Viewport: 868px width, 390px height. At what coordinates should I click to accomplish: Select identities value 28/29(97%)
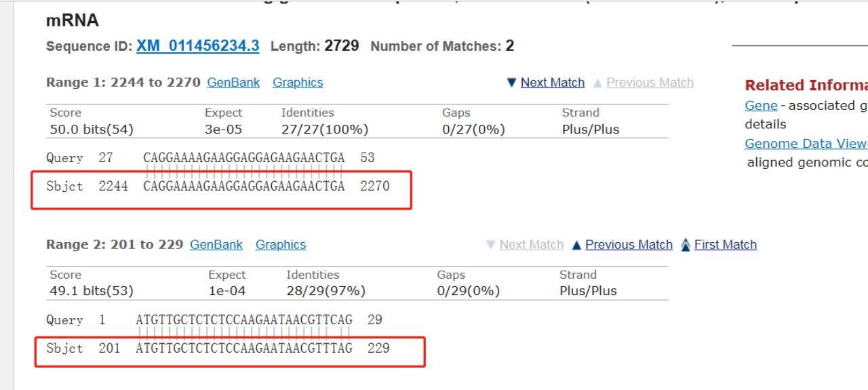click(325, 291)
